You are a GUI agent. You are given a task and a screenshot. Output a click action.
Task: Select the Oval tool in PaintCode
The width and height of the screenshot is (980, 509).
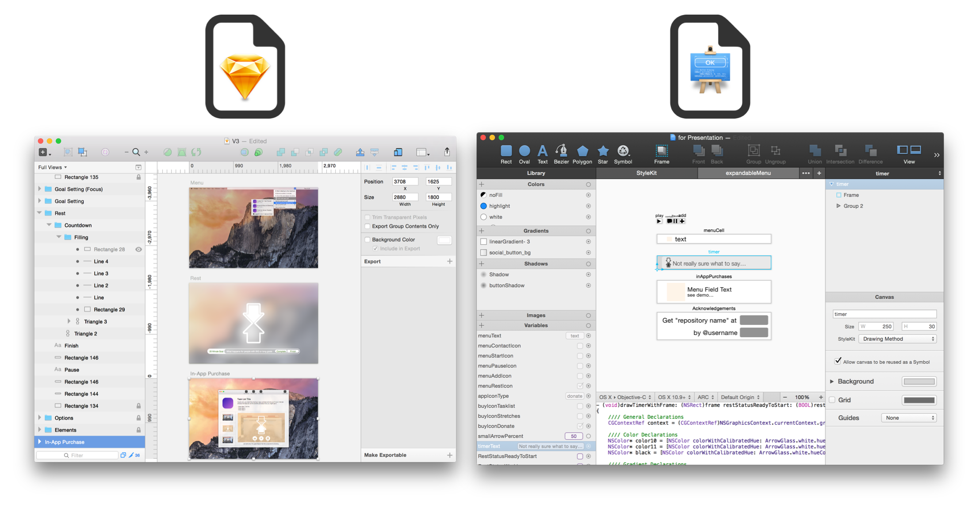[x=524, y=154]
